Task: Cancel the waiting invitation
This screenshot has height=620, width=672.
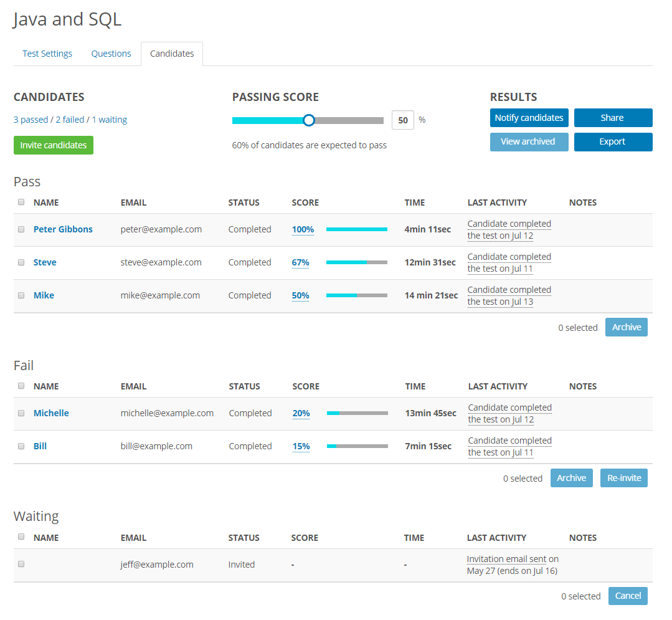Action: (x=628, y=596)
